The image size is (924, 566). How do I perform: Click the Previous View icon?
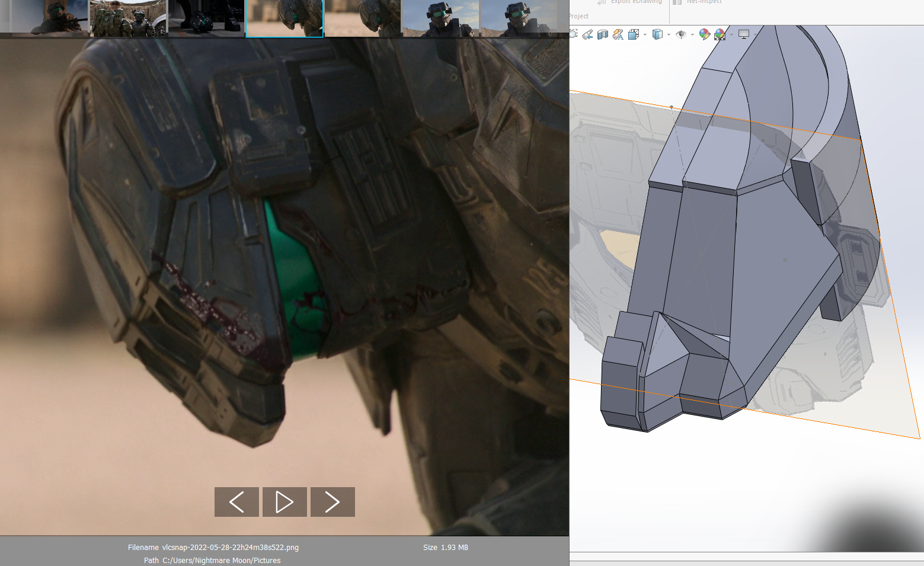point(587,34)
